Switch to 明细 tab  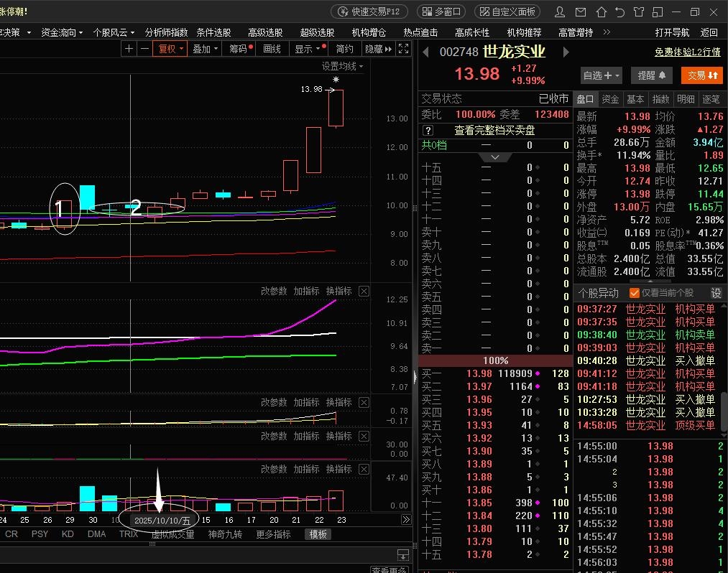click(686, 99)
